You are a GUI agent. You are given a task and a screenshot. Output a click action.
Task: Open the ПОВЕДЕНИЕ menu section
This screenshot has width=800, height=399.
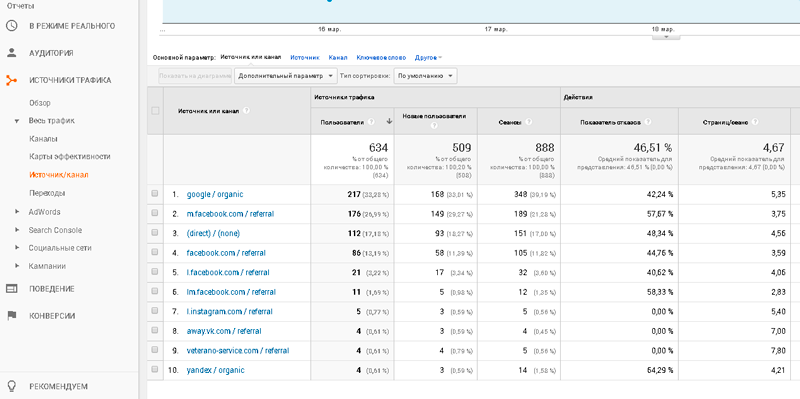[52, 289]
